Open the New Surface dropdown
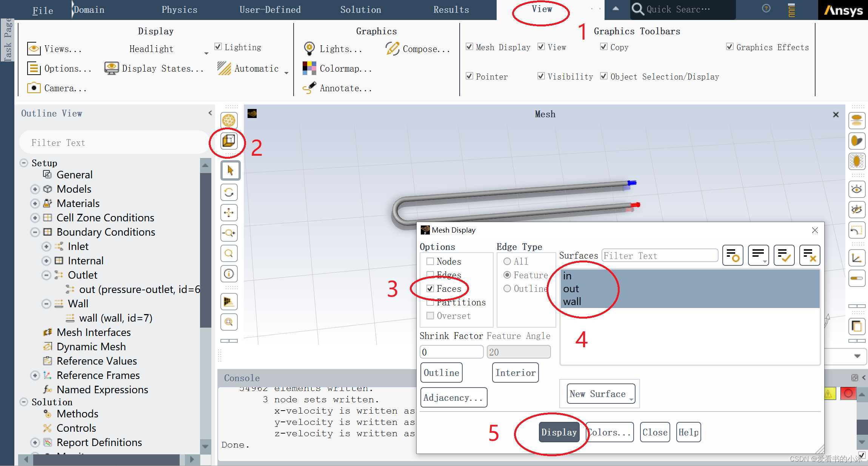 pos(601,394)
